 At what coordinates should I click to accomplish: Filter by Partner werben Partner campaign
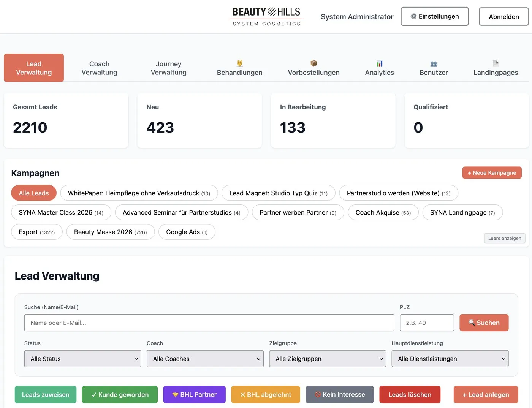(298, 212)
